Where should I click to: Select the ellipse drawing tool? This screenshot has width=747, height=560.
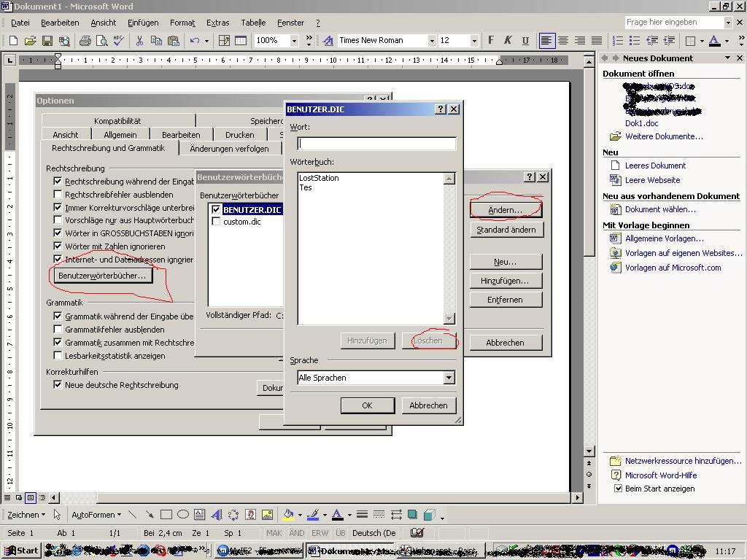183,515
